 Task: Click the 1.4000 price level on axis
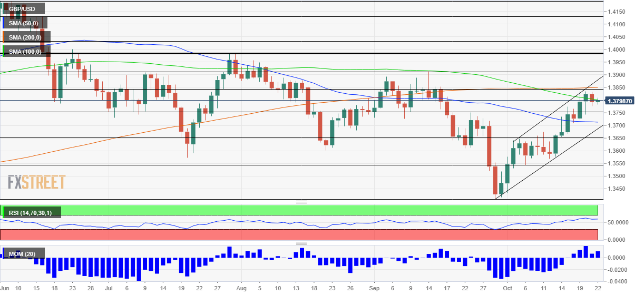click(616, 50)
